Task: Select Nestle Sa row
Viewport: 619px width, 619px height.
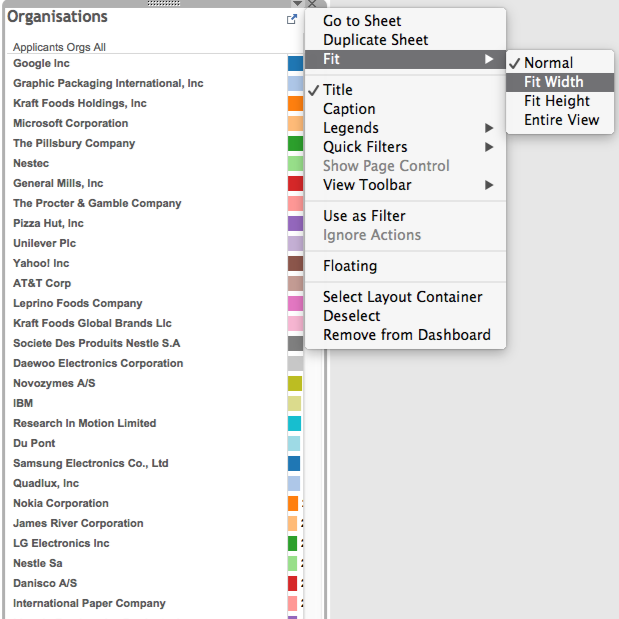Action: coord(38,563)
